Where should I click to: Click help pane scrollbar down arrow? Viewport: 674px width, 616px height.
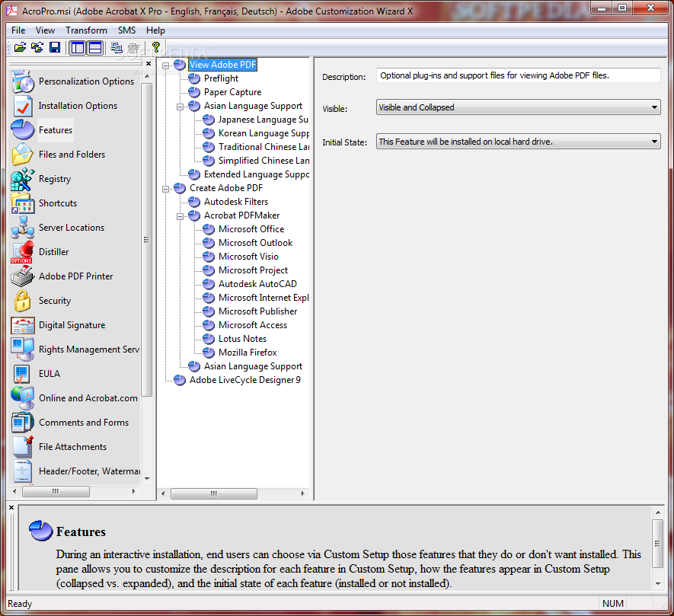[x=658, y=584]
